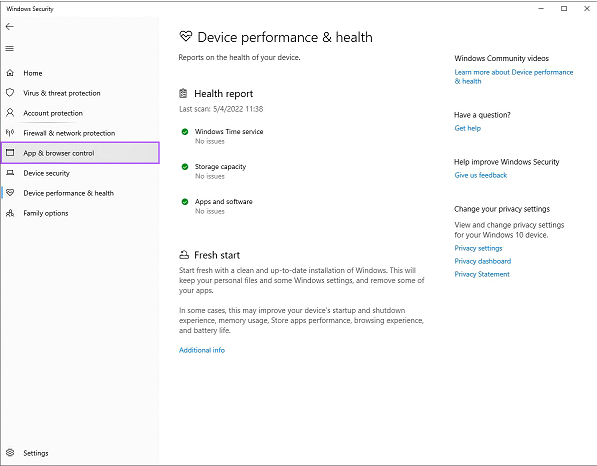Click the Account protection person icon
Viewport: 597px width, 466px height.
(10, 113)
